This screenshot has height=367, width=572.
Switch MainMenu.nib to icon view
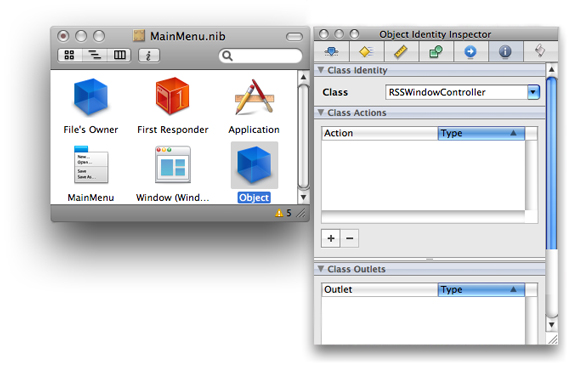(69, 55)
